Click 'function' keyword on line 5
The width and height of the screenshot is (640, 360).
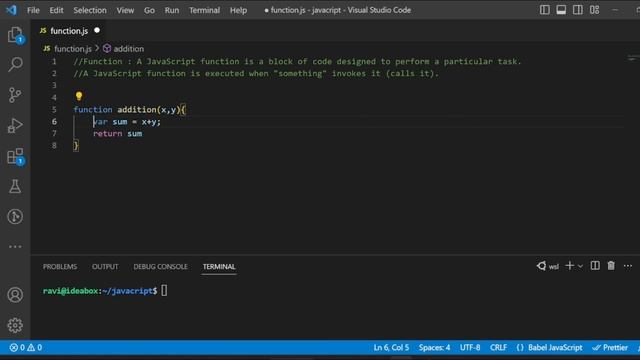tap(93, 109)
